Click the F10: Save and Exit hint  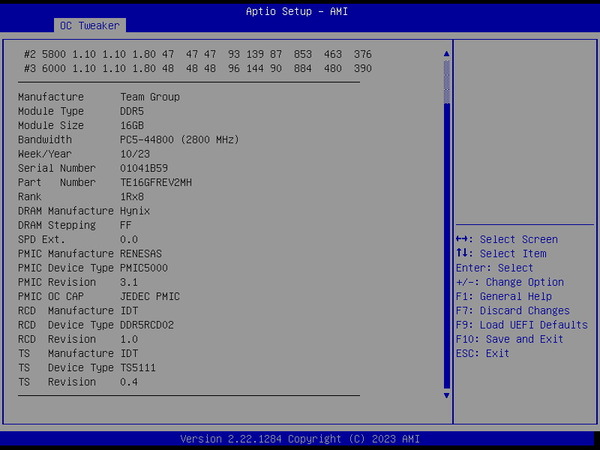coord(510,339)
